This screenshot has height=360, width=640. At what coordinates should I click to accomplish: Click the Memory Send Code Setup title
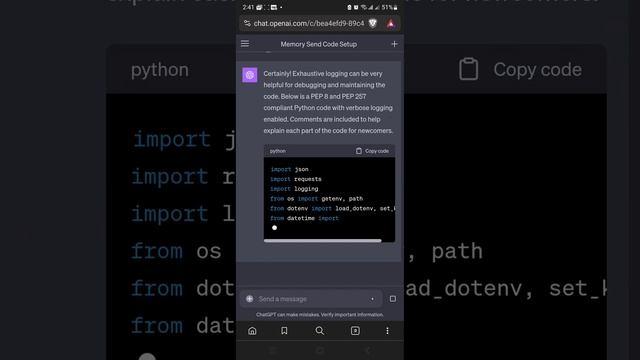(x=318, y=44)
